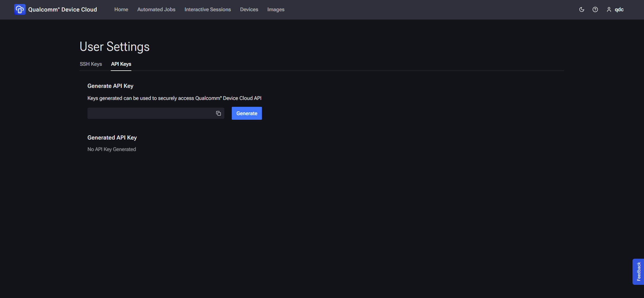This screenshot has width=644, height=298.
Task: Click the Qualcomm Device Cloud logo icon
Action: point(20,9)
